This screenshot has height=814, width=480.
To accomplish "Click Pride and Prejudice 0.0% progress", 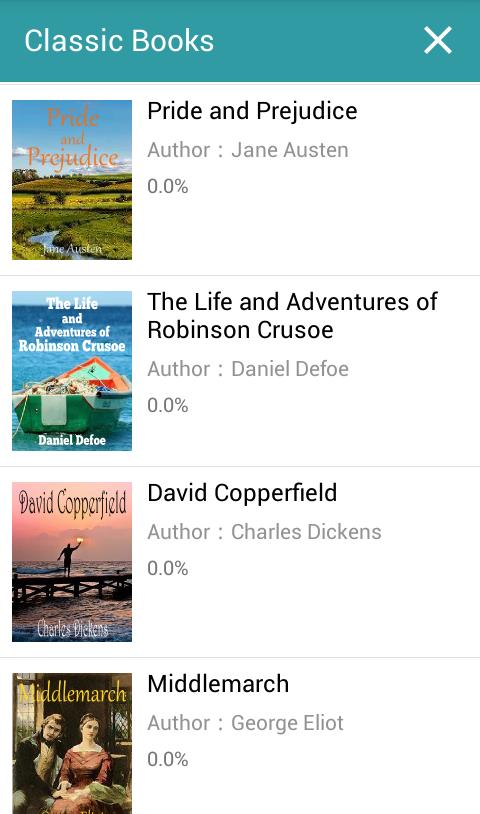I will [168, 186].
